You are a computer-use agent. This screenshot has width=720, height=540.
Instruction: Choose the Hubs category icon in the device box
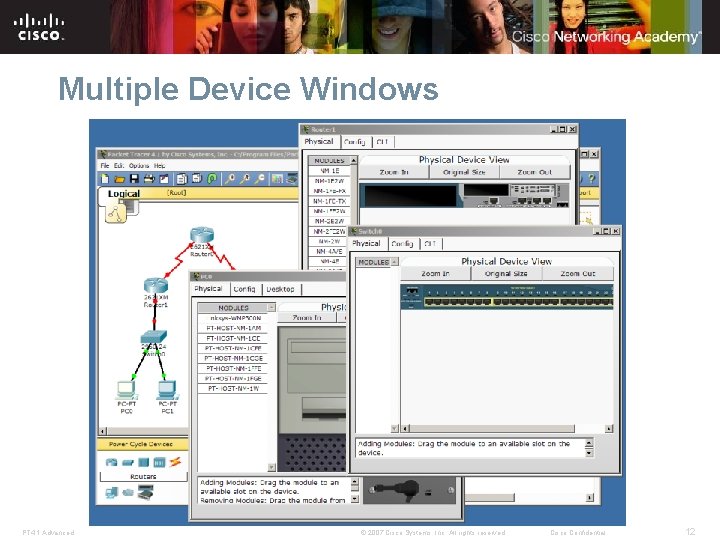click(144, 462)
